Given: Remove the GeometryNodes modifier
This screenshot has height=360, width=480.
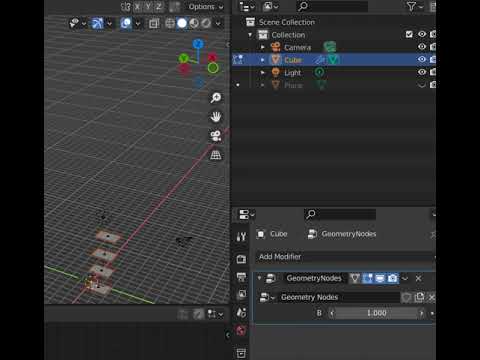Looking at the screenshot, I should click(418, 278).
